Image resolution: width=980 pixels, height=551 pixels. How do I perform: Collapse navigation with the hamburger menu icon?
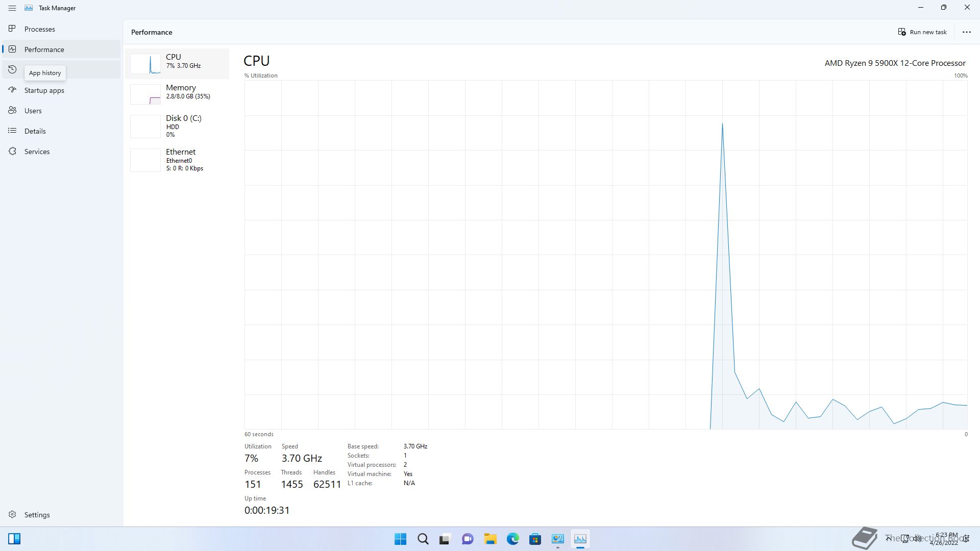point(12,8)
